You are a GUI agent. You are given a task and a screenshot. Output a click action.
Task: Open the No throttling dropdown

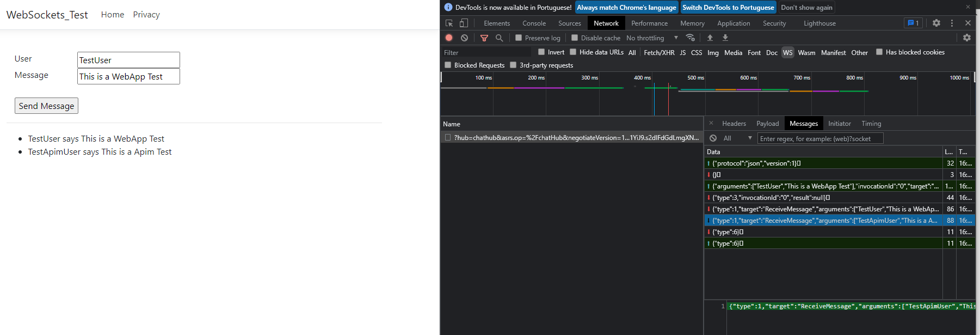(x=652, y=38)
